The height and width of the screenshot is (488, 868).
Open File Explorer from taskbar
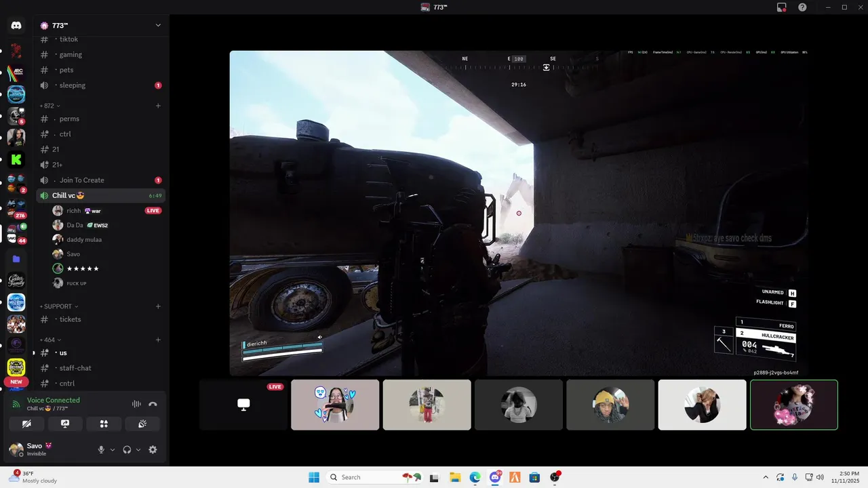pyautogui.click(x=454, y=477)
